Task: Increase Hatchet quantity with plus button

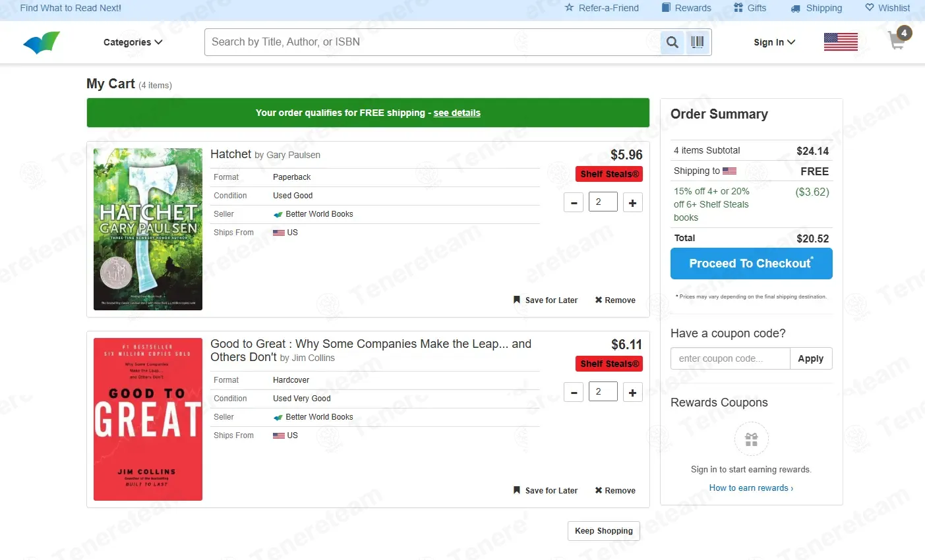Action: (x=633, y=203)
